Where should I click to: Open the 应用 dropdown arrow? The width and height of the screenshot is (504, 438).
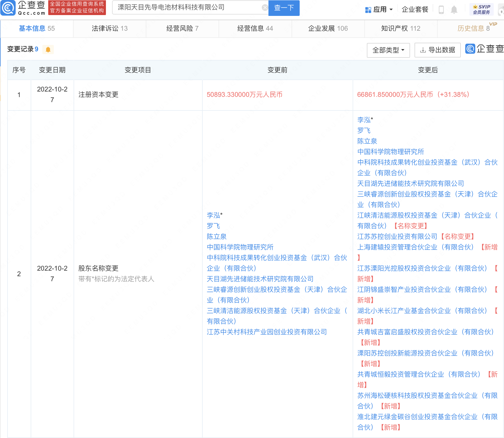[x=391, y=10]
